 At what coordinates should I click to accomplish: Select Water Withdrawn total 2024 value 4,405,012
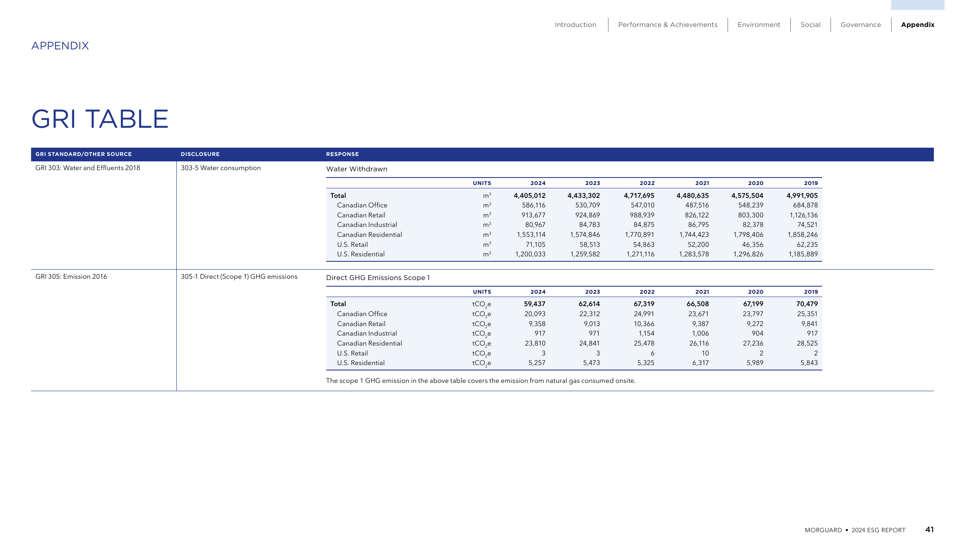[529, 196]
